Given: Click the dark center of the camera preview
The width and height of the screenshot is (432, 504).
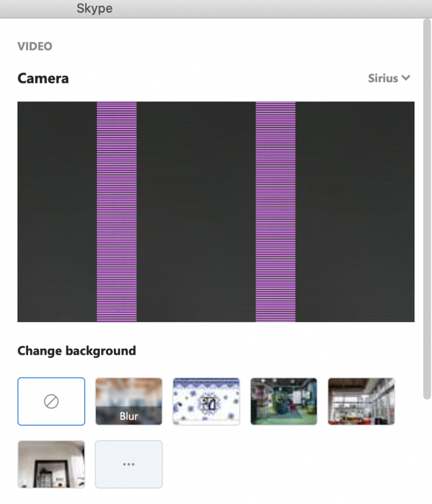Looking at the screenshot, I should pos(196,212).
